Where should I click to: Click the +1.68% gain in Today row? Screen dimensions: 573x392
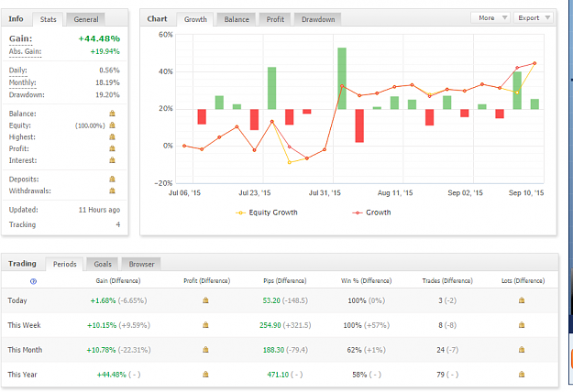(x=103, y=300)
